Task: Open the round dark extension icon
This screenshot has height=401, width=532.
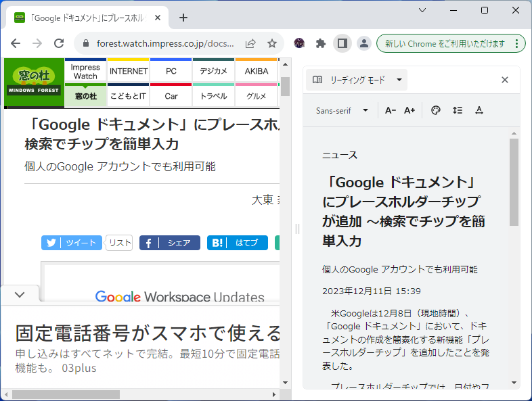Action: click(299, 43)
